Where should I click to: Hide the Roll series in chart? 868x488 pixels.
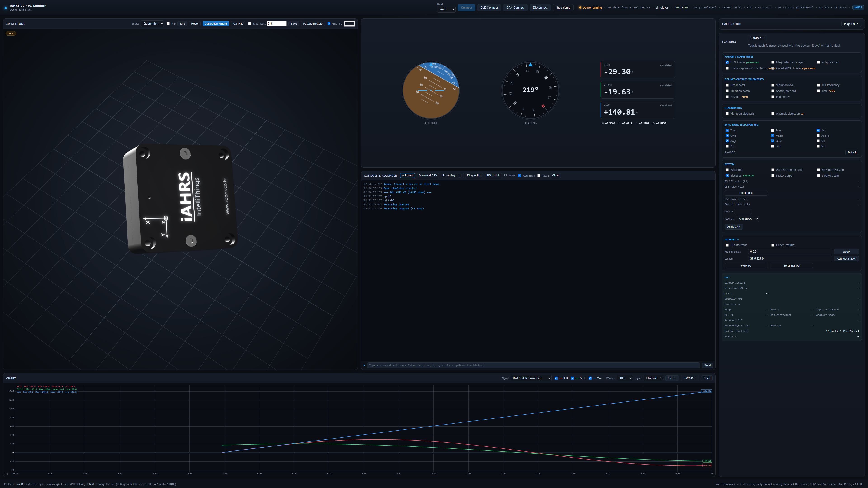[x=556, y=378]
